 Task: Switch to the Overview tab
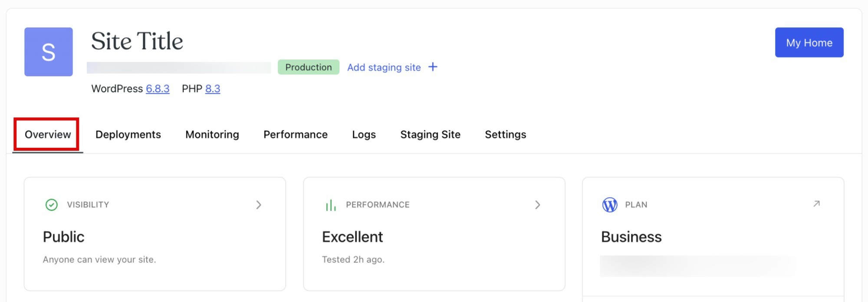[x=48, y=135]
